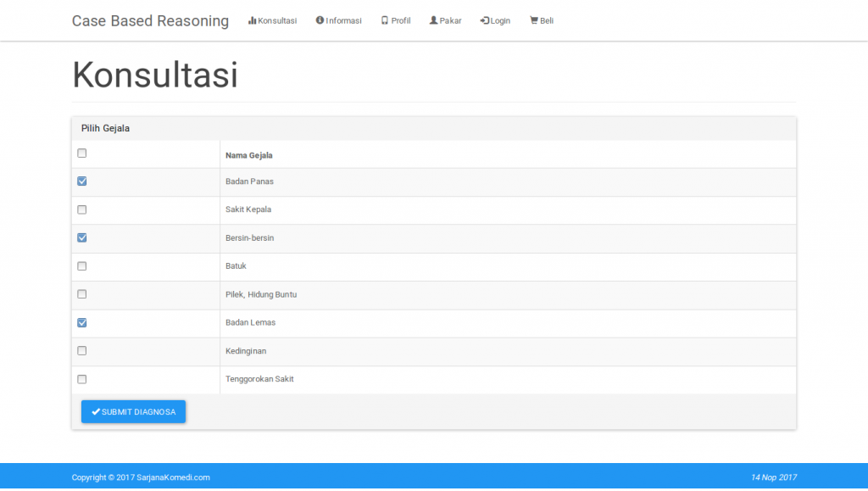Click the Konsultasi page heading
The height and width of the screenshot is (491, 868).
point(155,75)
